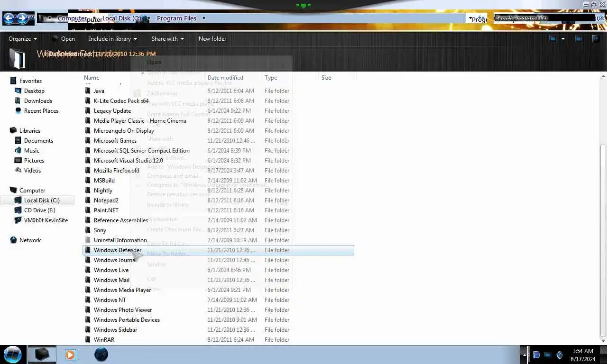Click the Open toolbar button

(x=64, y=39)
